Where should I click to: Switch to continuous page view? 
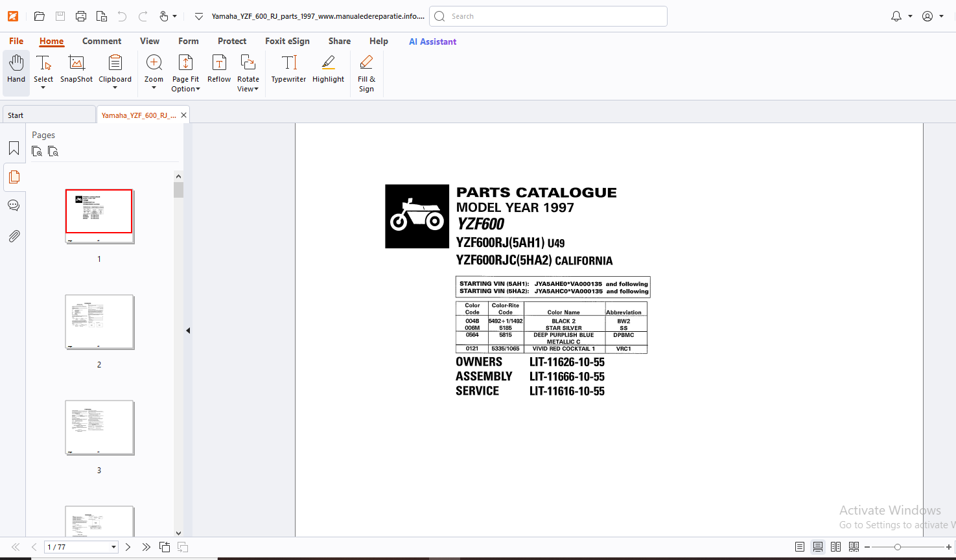[818, 547]
